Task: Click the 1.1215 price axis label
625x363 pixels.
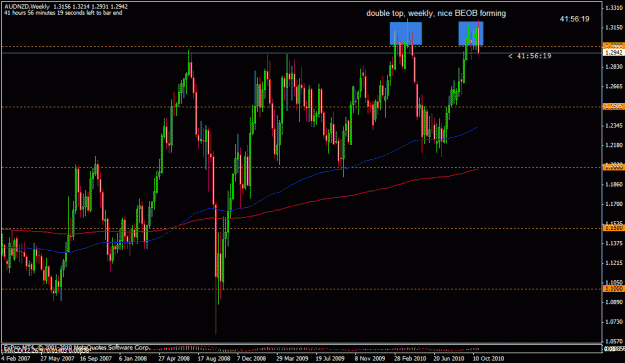Action: pos(614,263)
